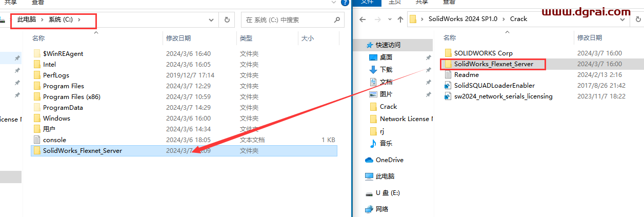Image resolution: width=644 pixels, height=217 pixels.
Task: Click the 音乐 music note icon
Action: pyautogui.click(x=373, y=143)
